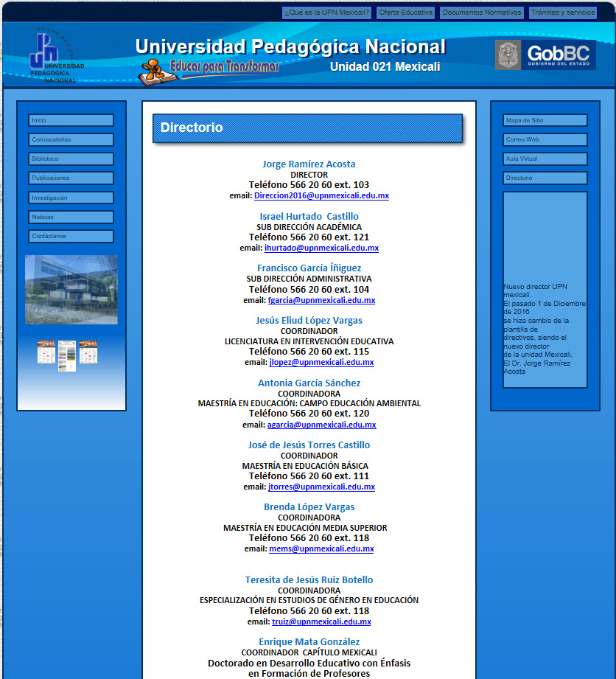Viewport: 616px width, 679px height.
Task: Click the fgarcia@upnmexicali.edu.mx email link
Action: click(322, 301)
